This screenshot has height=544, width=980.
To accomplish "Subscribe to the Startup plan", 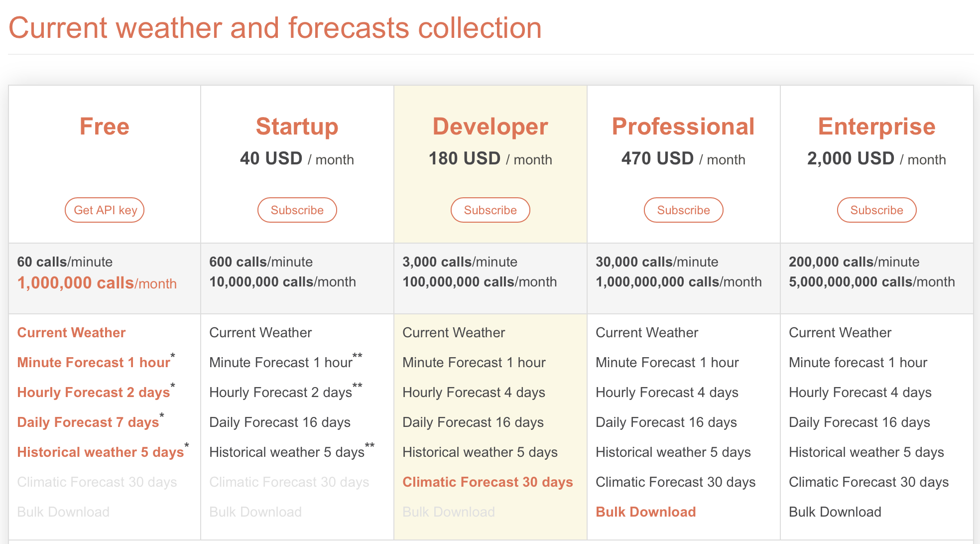I will 297,210.
